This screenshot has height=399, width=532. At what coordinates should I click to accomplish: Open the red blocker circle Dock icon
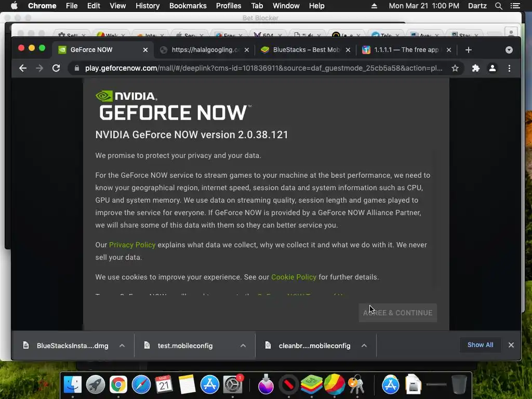point(289,385)
